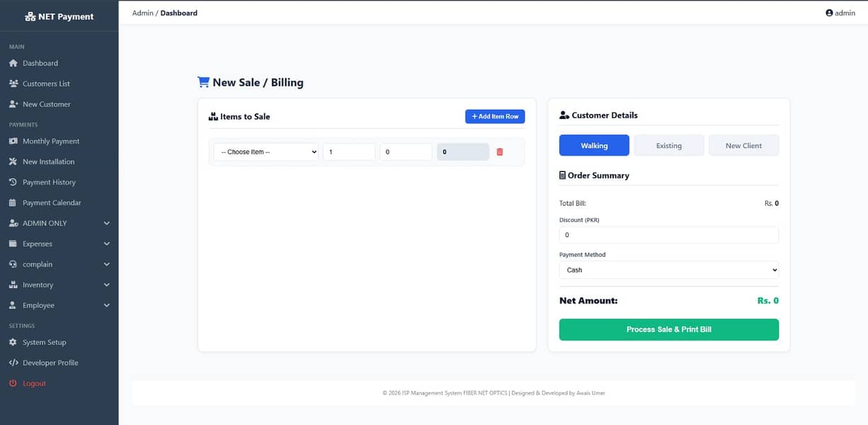The width and height of the screenshot is (868, 425).
Task: Open the Choose Item dropdown
Action: 266,152
